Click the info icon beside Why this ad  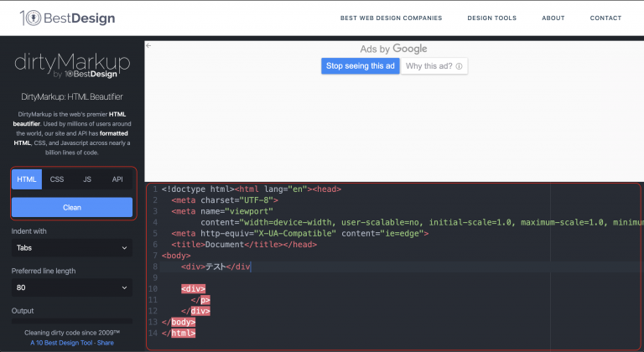coord(460,66)
